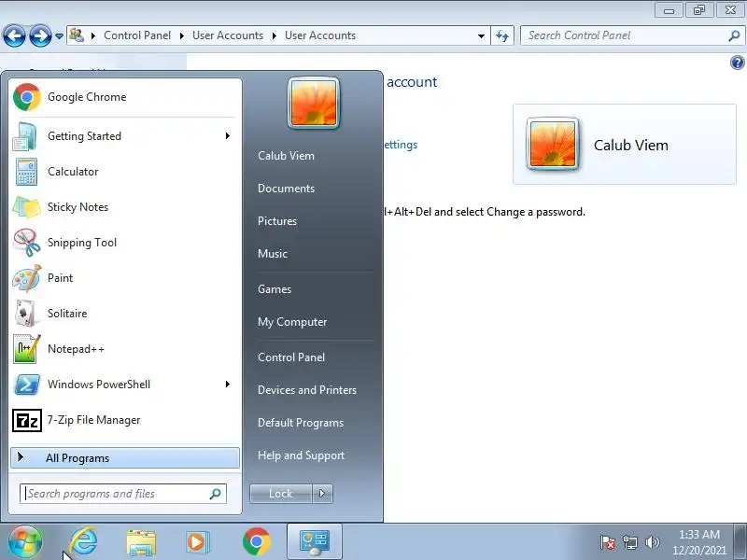Launch Windows Media Player from taskbar
747x560 pixels.
197,542
